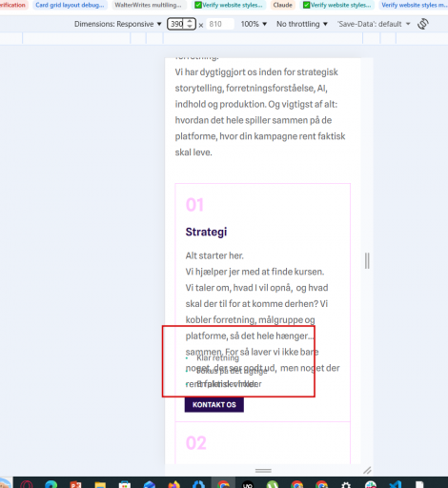The width and height of the screenshot is (448, 488).
Task: Increase width with the stepper arrows
Action: [x=190, y=21]
